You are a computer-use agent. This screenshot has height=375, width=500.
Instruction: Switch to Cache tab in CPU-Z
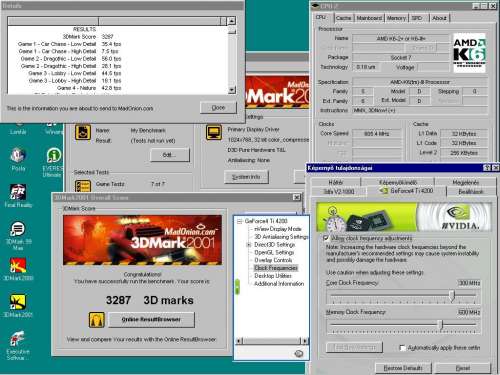tap(344, 18)
